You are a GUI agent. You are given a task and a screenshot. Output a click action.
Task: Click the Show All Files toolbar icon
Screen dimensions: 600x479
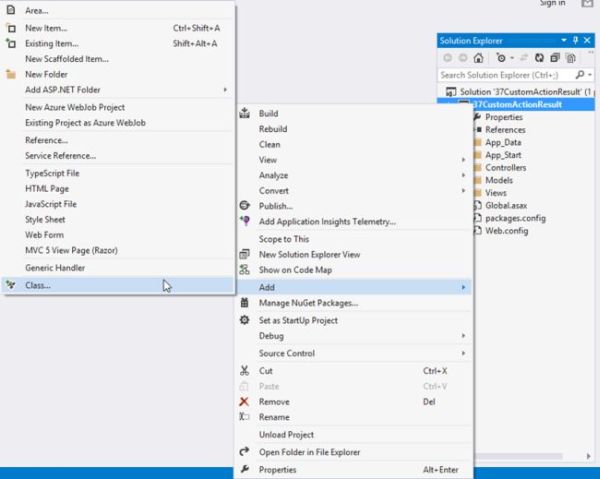coord(571,58)
